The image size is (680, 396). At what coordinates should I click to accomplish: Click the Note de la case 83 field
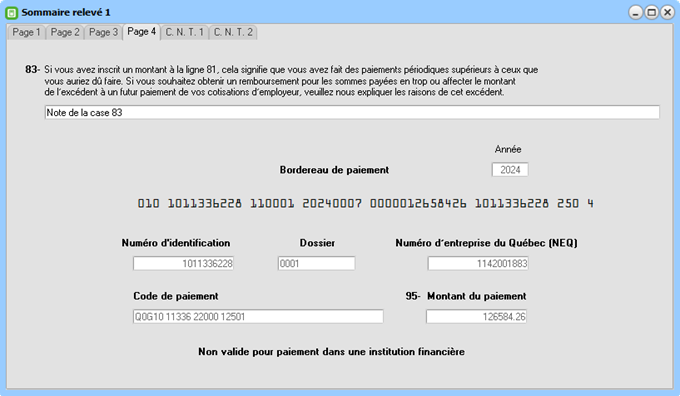[x=352, y=112]
